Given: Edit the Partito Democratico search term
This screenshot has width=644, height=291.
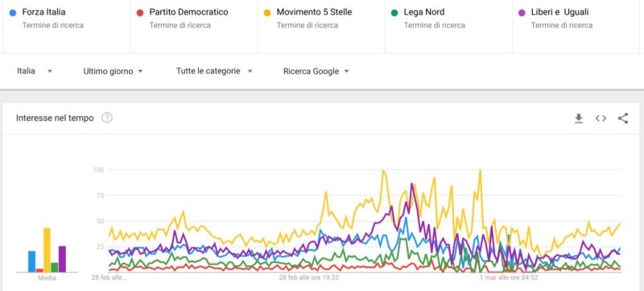Looking at the screenshot, I should click(x=194, y=27).
